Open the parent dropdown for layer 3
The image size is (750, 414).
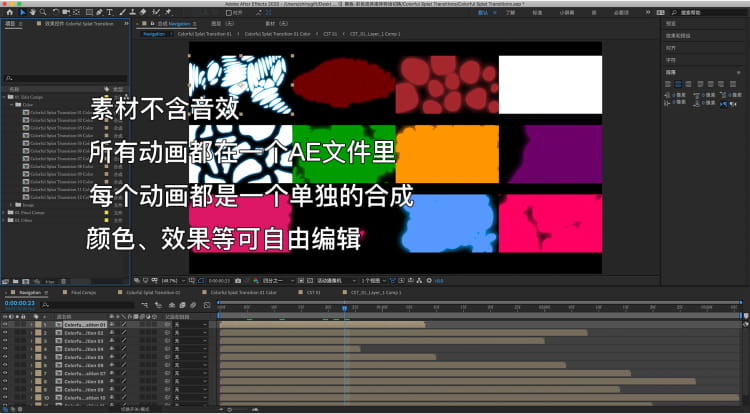[190, 340]
